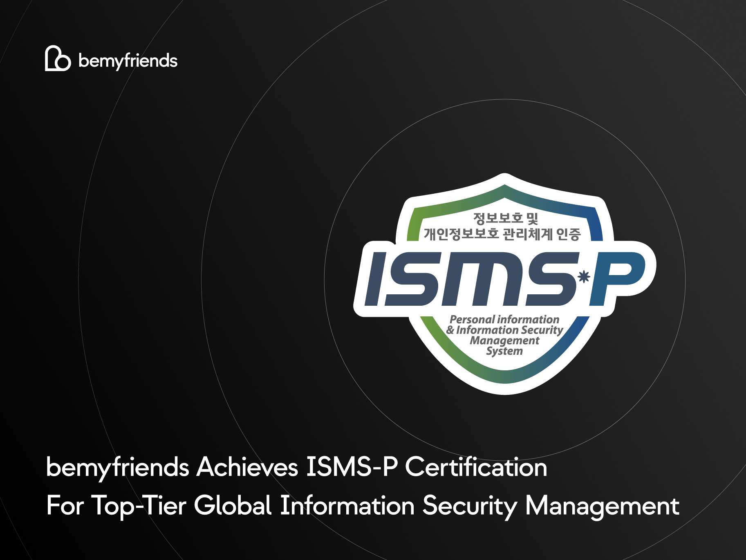Click the word 'Certification' in the headline
The width and height of the screenshot is (746, 560).
pos(476,467)
